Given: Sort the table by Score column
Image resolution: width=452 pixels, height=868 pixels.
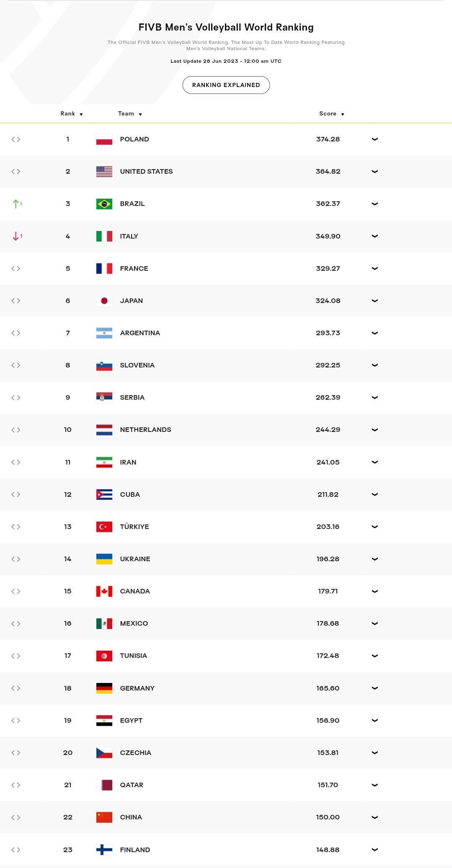Looking at the screenshot, I should coord(331,114).
